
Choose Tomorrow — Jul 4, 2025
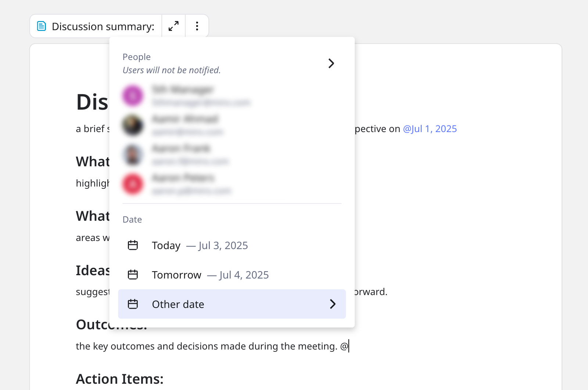pyautogui.click(x=210, y=275)
